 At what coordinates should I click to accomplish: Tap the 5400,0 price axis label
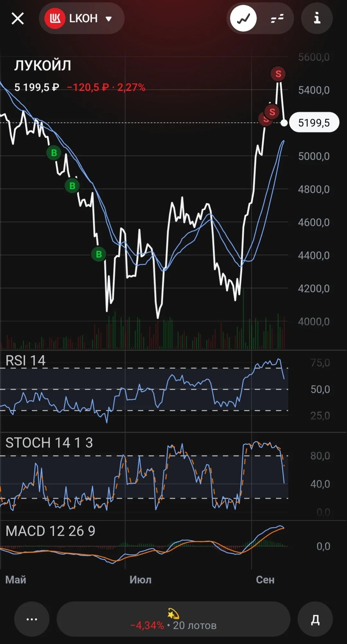point(314,90)
